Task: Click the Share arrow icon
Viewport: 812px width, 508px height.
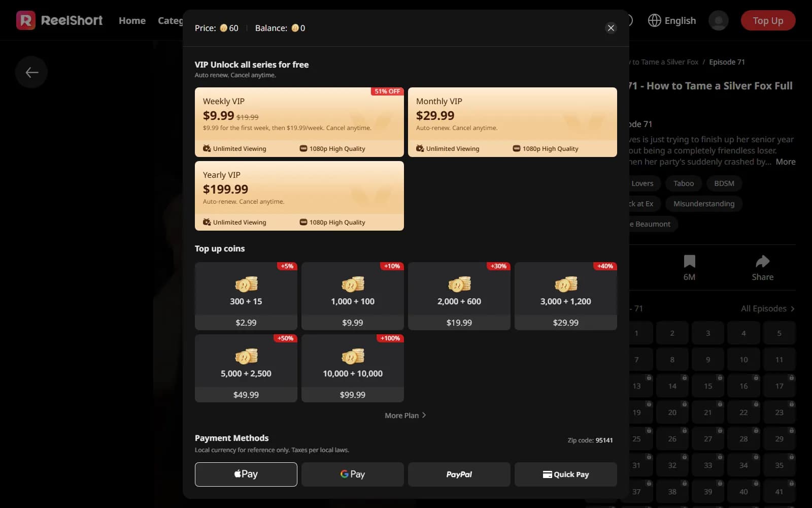Action: tap(762, 262)
